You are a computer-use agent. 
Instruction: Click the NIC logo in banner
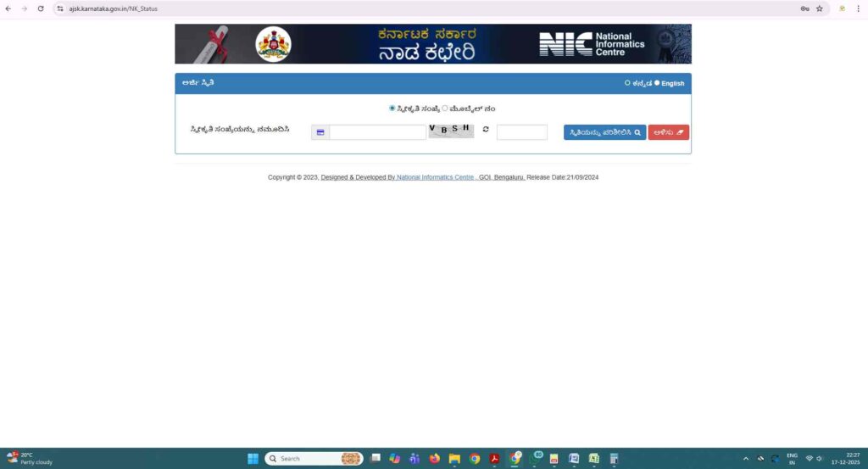[x=592, y=44]
